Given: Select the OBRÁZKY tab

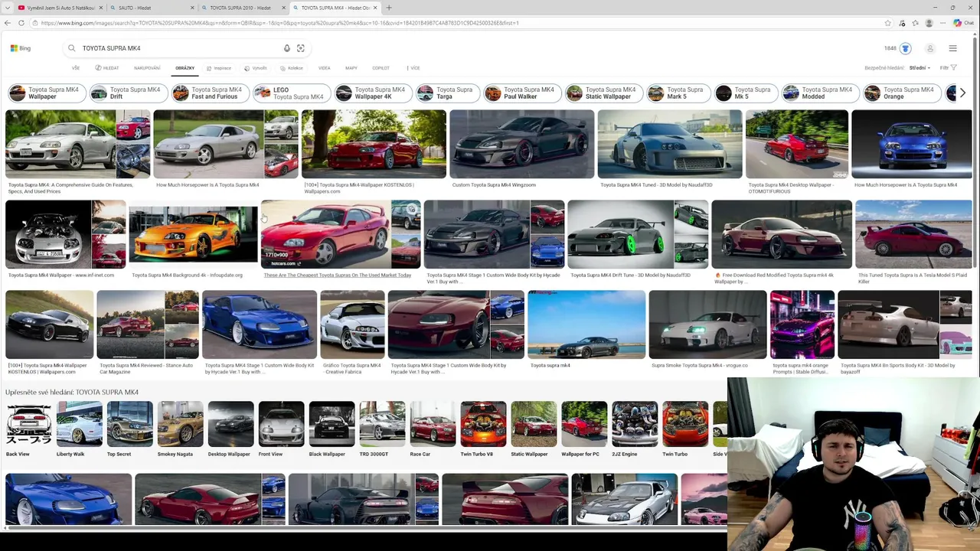Looking at the screenshot, I should pos(185,68).
